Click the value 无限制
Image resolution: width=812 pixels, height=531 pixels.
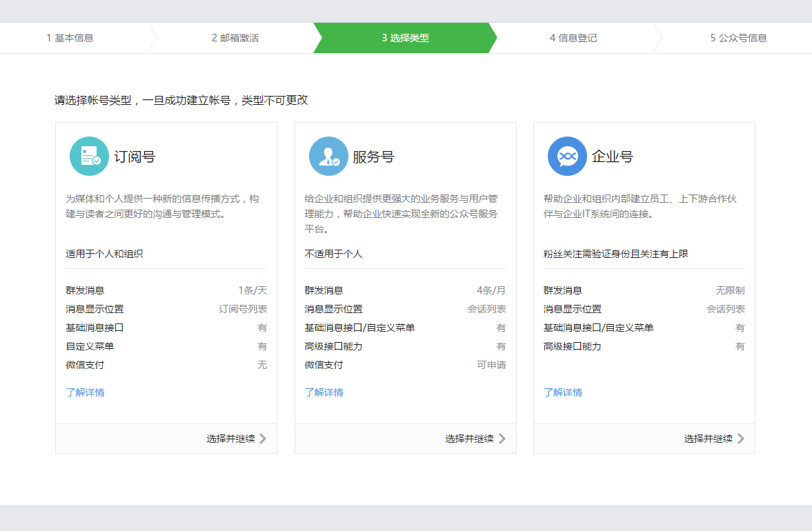coord(730,290)
